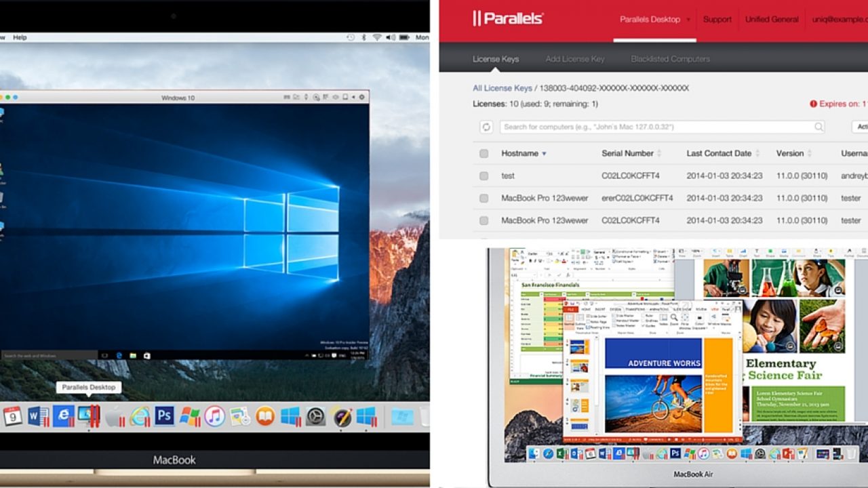Screen dimensions: 868x488
Task: Click the Parallels Desktop dock icon
Action: (x=88, y=415)
